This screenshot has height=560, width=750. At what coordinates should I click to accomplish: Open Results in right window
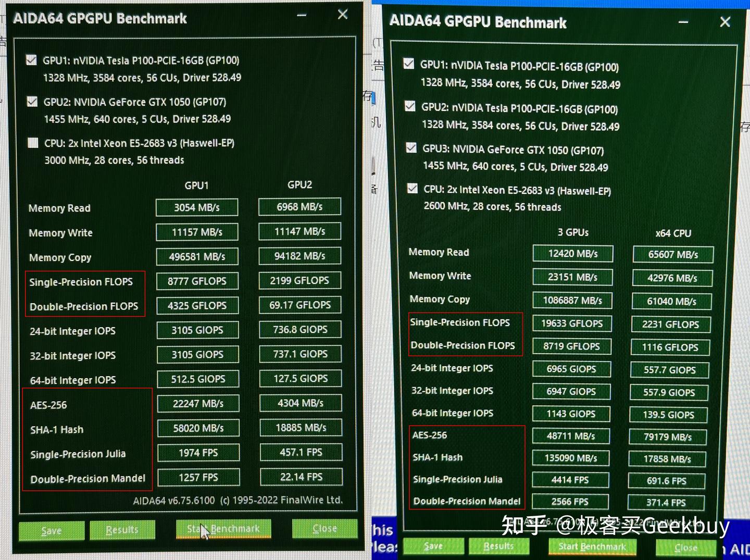pos(498,546)
